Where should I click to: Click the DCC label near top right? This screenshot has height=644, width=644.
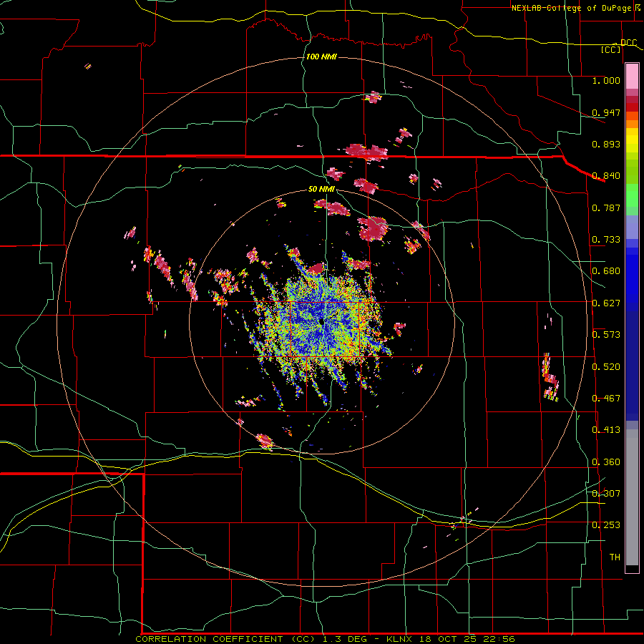[x=628, y=42]
